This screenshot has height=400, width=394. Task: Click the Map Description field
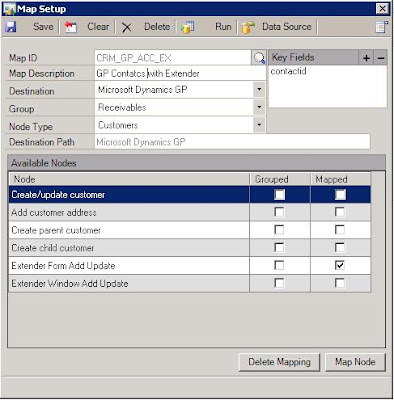(x=180, y=73)
